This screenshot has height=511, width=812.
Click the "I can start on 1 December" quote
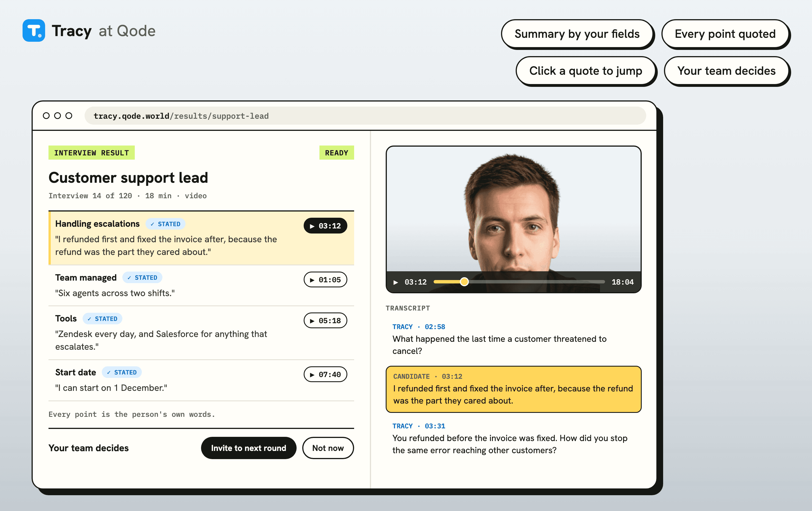(x=111, y=388)
